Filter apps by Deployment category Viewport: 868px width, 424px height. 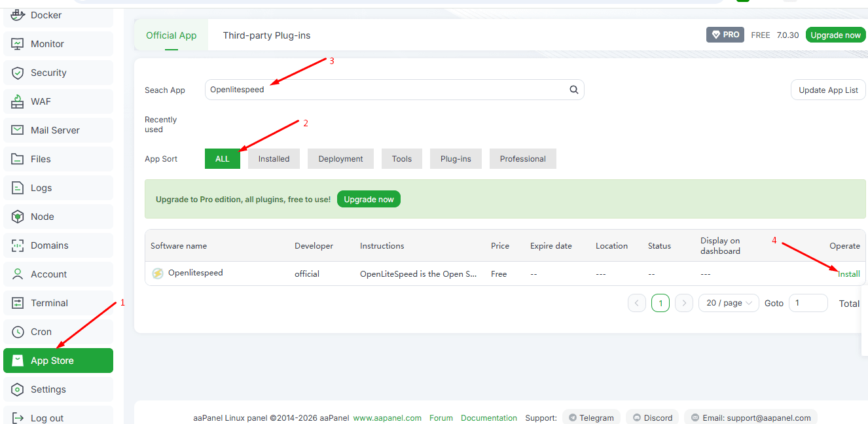(x=340, y=159)
